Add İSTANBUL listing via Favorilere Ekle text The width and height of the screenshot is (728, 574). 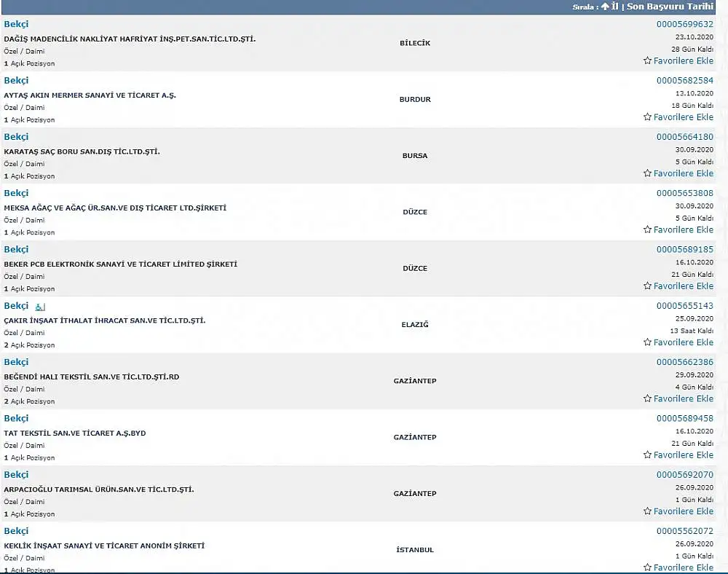(684, 567)
